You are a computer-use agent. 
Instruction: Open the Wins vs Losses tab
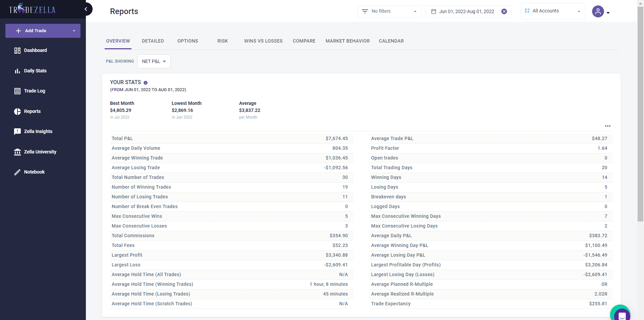click(263, 41)
